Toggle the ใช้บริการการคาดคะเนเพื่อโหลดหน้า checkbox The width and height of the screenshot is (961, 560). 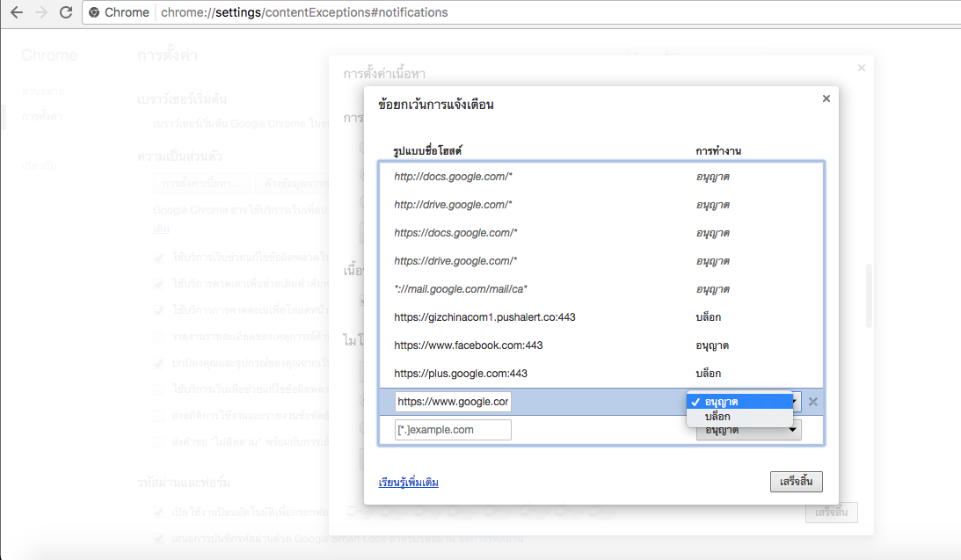pos(159,310)
